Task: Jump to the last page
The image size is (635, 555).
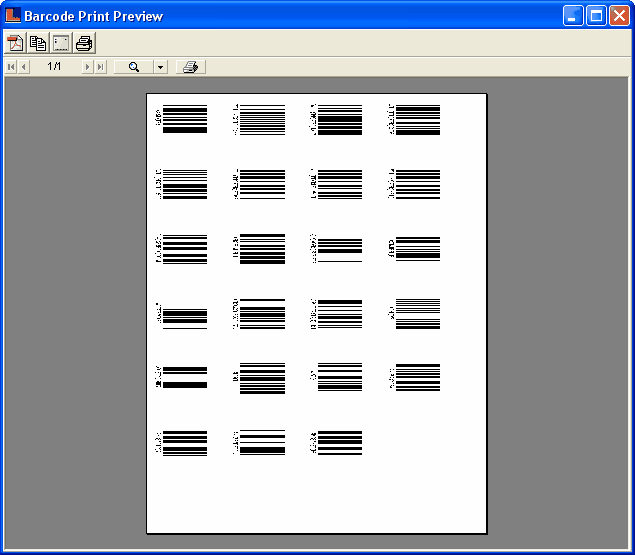Action: [100, 67]
